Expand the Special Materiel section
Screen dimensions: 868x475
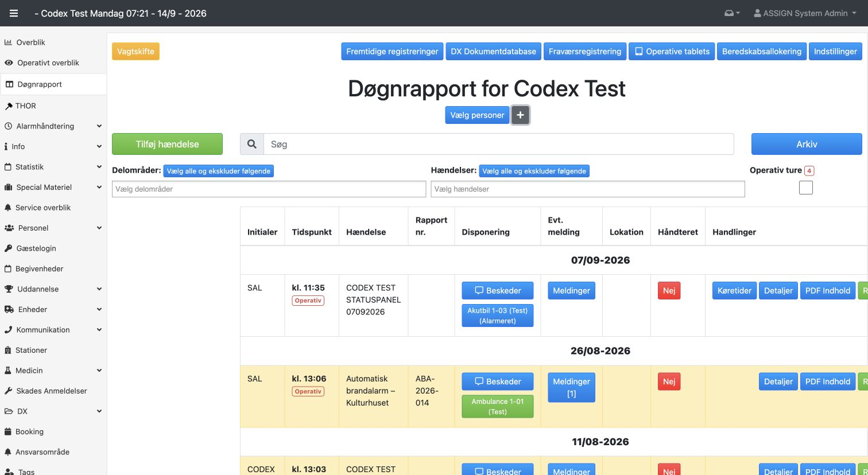(53, 188)
